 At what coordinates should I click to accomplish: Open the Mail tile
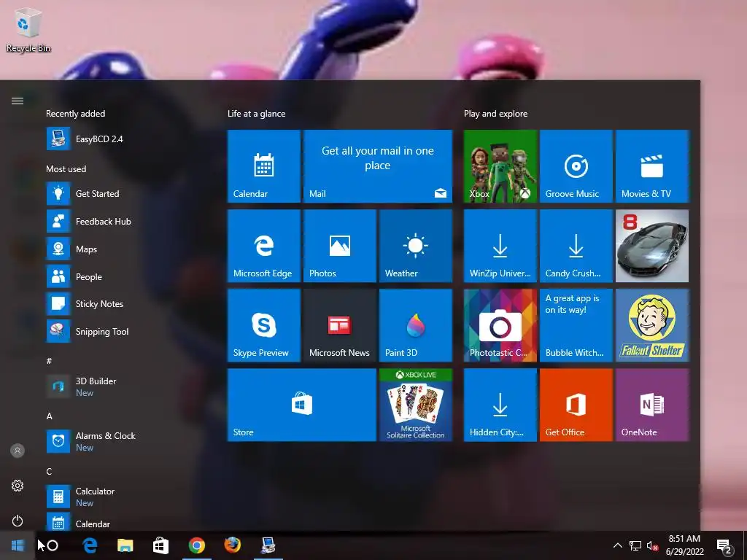coord(377,166)
